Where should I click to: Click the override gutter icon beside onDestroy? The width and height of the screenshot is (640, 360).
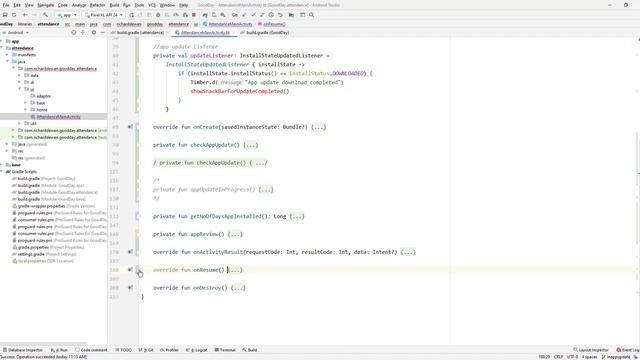pyautogui.click(x=130, y=288)
